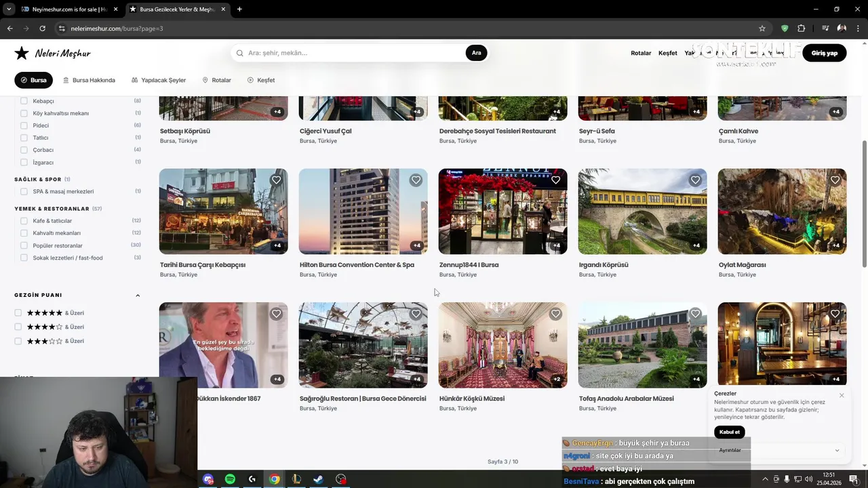This screenshot has width=868, height=488.
Task: Collapse the Sağlık & Spor category header
Action: pos(42,180)
